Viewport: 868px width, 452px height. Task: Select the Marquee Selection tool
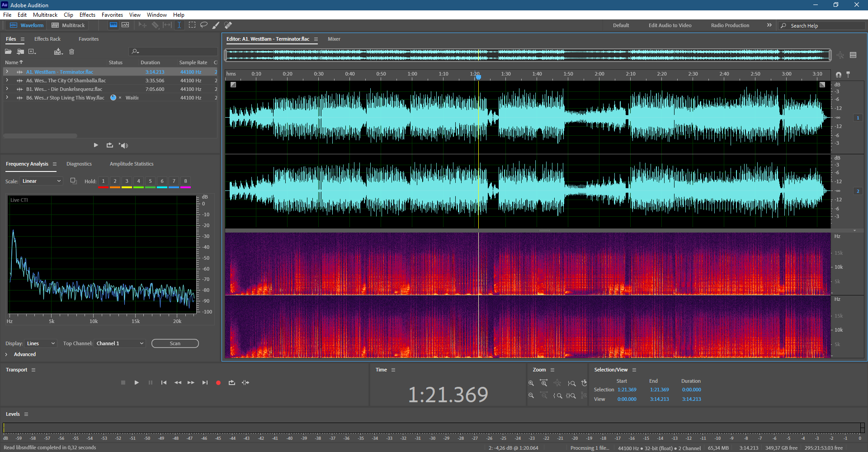[192, 25]
